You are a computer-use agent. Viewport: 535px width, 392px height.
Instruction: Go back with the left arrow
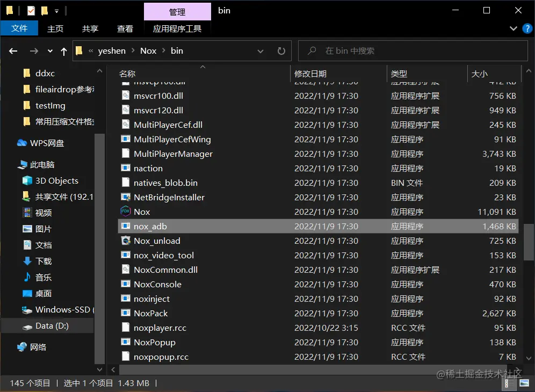tap(13, 51)
